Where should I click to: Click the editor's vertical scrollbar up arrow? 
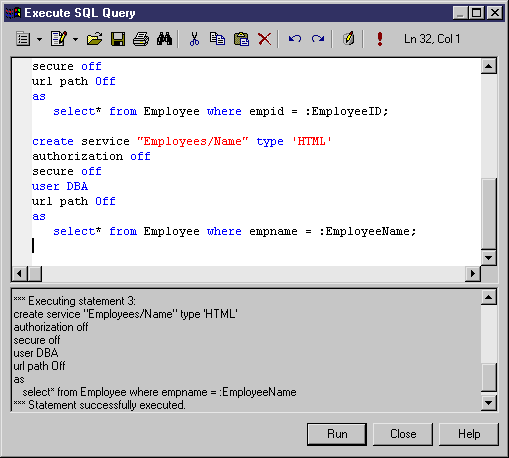coord(489,66)
